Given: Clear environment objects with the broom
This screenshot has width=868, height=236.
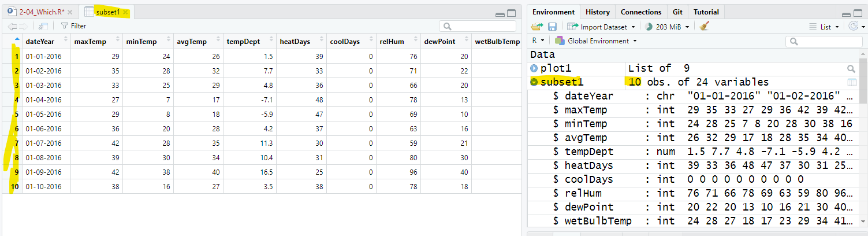Looking at the screenshot, I should click(x=703, y=26).
